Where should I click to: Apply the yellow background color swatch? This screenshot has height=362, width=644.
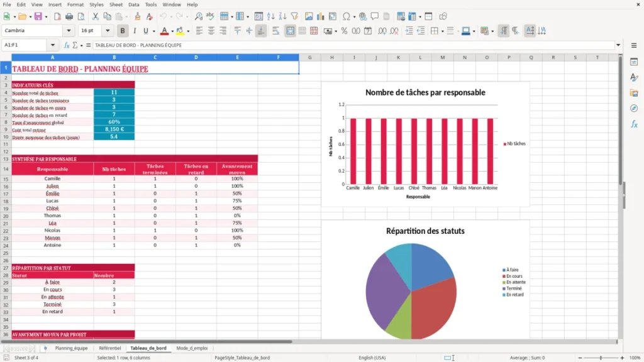click(x=180, y=31)
